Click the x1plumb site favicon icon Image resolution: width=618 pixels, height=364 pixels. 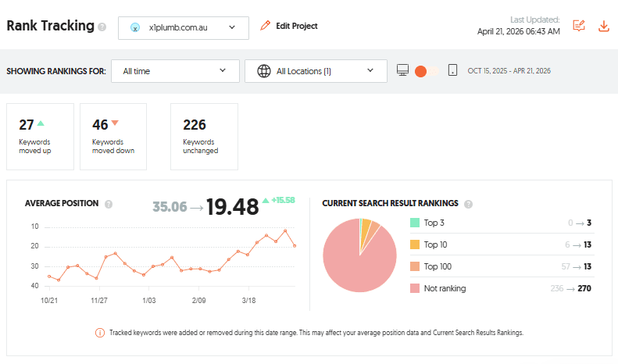[x=135, y=27]
